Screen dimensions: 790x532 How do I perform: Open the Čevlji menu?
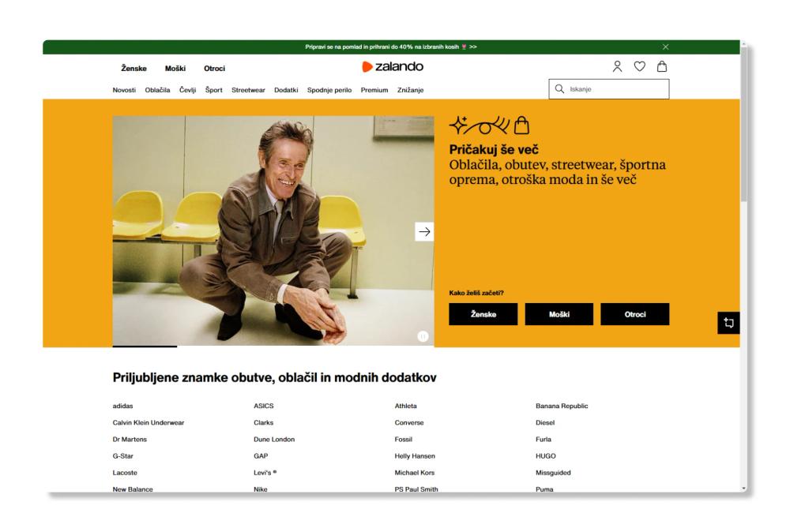click(x=187, y=90)
